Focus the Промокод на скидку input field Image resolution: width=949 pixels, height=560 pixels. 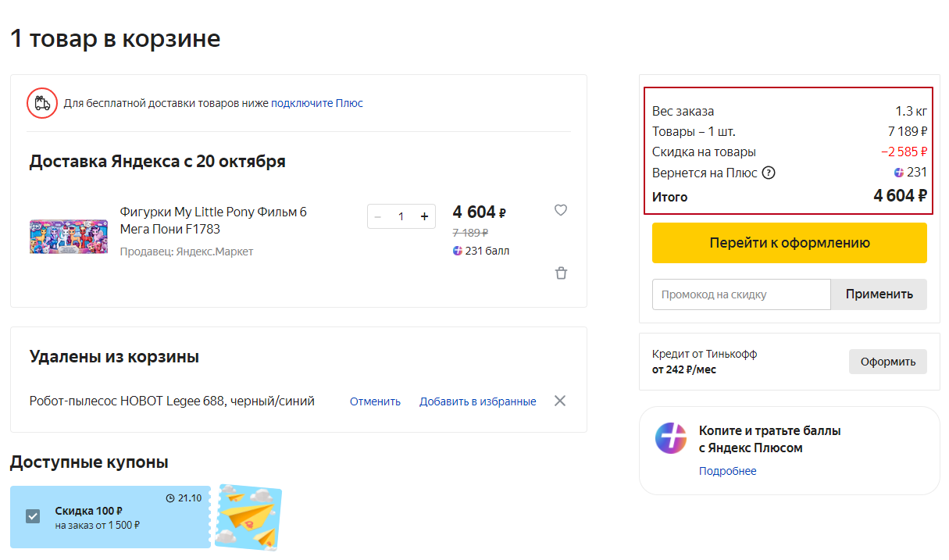coord(740,294)
